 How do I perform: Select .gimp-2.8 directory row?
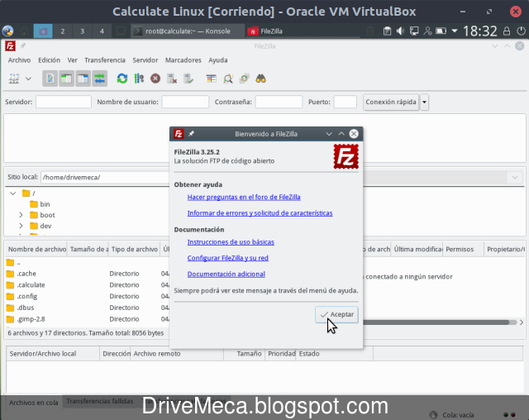(88, 319)
